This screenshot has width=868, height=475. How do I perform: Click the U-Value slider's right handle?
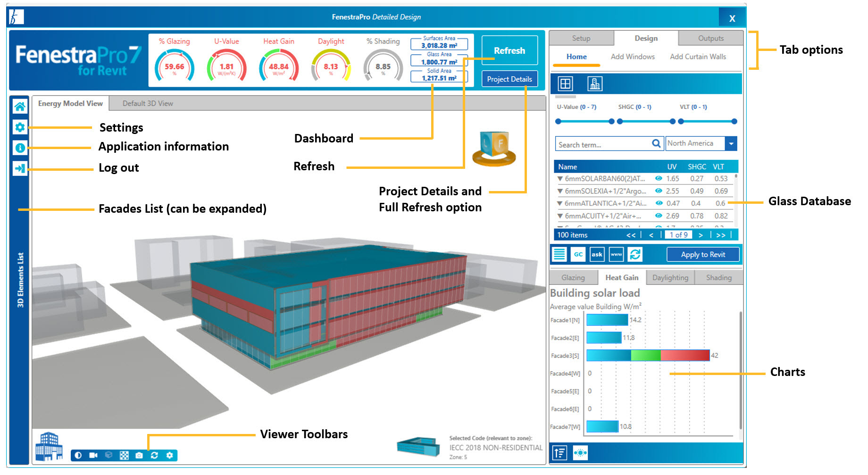pos(611,121)
